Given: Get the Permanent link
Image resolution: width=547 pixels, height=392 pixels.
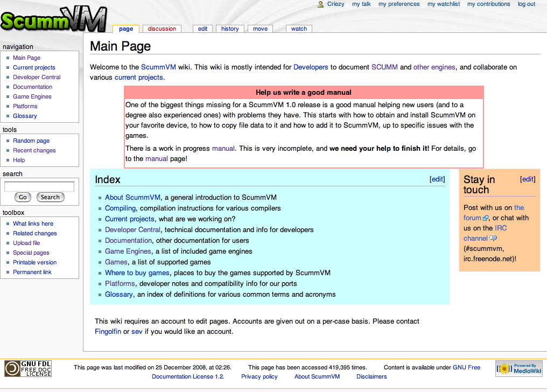Looking at the screenshot, I should (32, 272).
